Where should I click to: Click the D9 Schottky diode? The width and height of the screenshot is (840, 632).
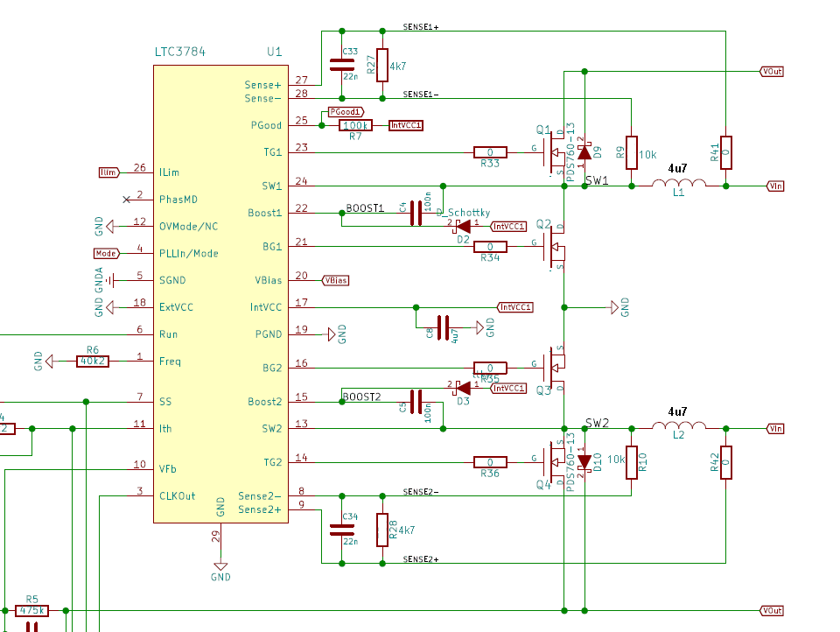point(585,152)
